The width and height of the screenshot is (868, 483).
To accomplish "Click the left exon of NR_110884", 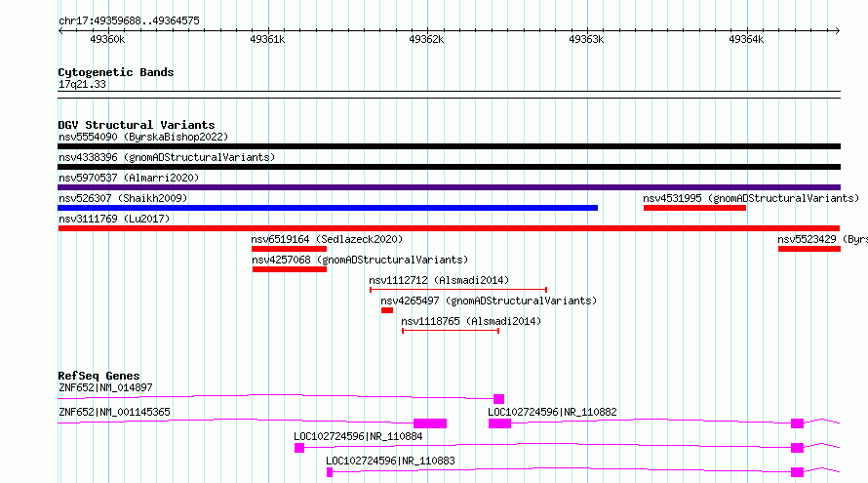I will pos(299,448).
